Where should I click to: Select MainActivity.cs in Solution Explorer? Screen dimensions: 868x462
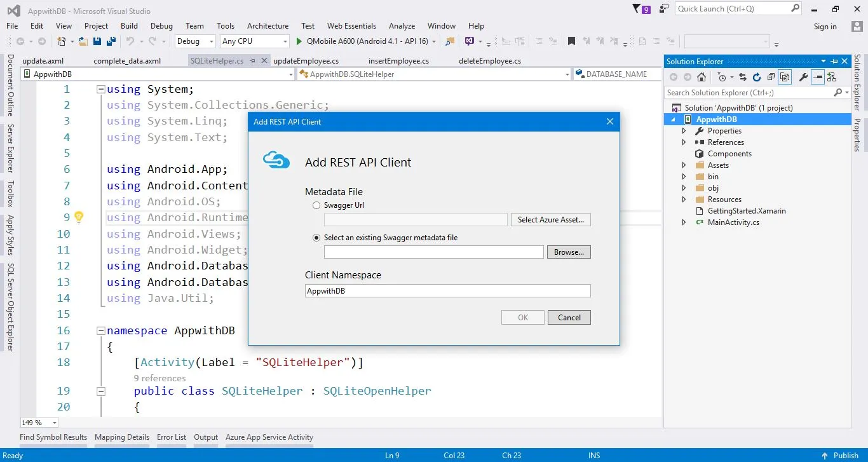pyautogui.click(x=733, y=222)
